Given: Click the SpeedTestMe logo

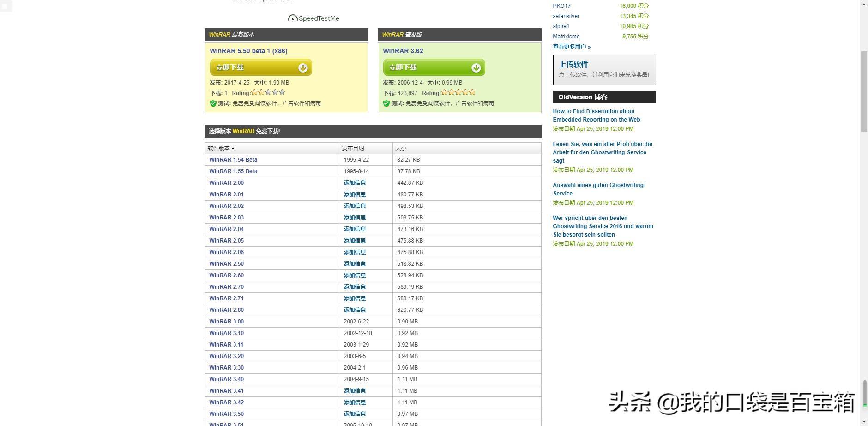Looking at the screenshot, I should 313,18.
